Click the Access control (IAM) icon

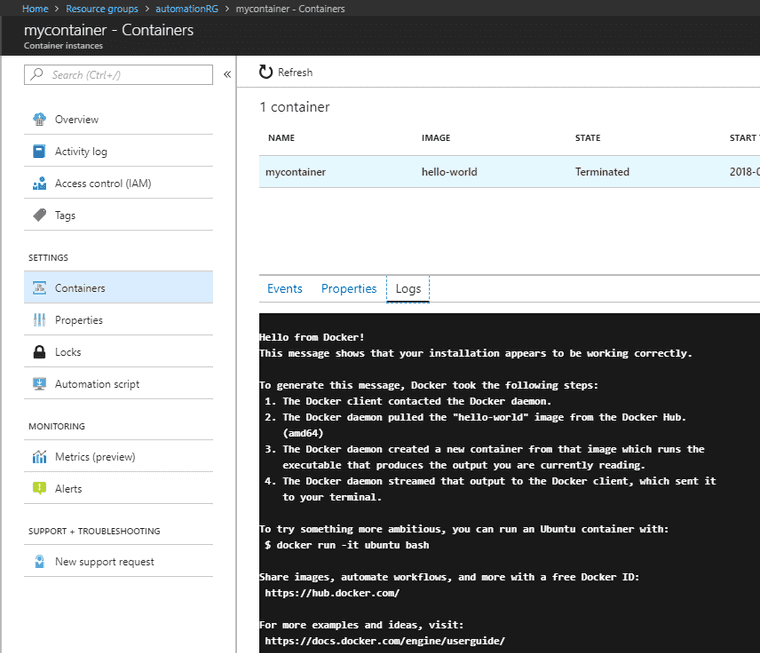[40, 183]
